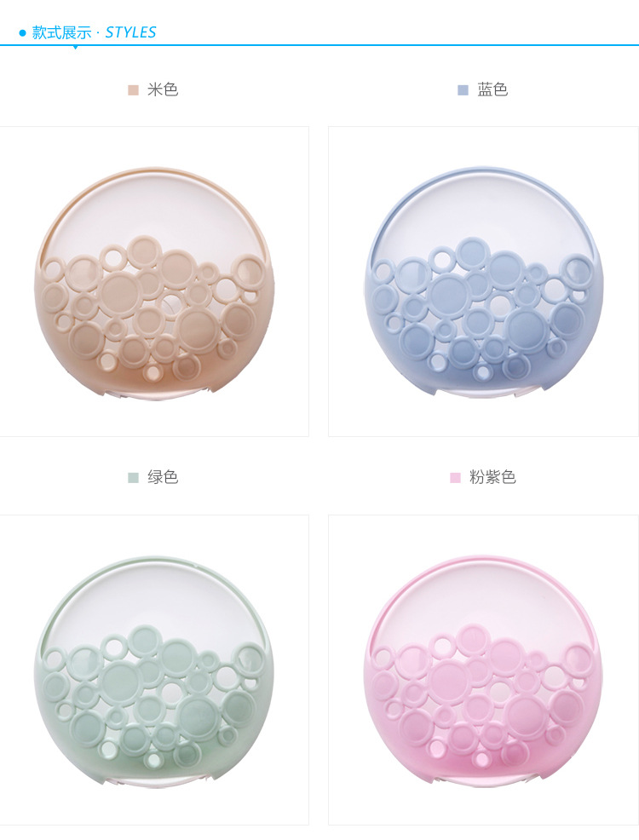Screen dimensions: 639x840
Task: Open the beige bubble holder image
Action: coord(154,283)
